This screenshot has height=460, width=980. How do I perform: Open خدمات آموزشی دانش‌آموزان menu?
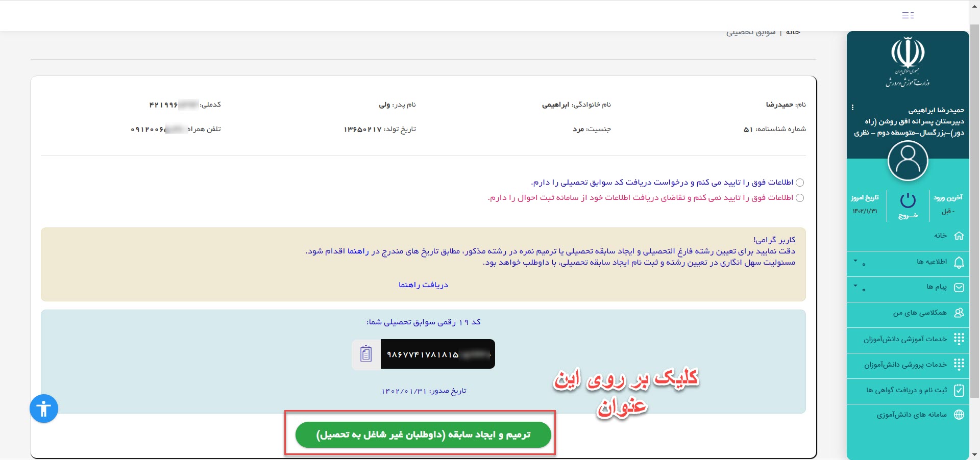click(x=905, y=339)
